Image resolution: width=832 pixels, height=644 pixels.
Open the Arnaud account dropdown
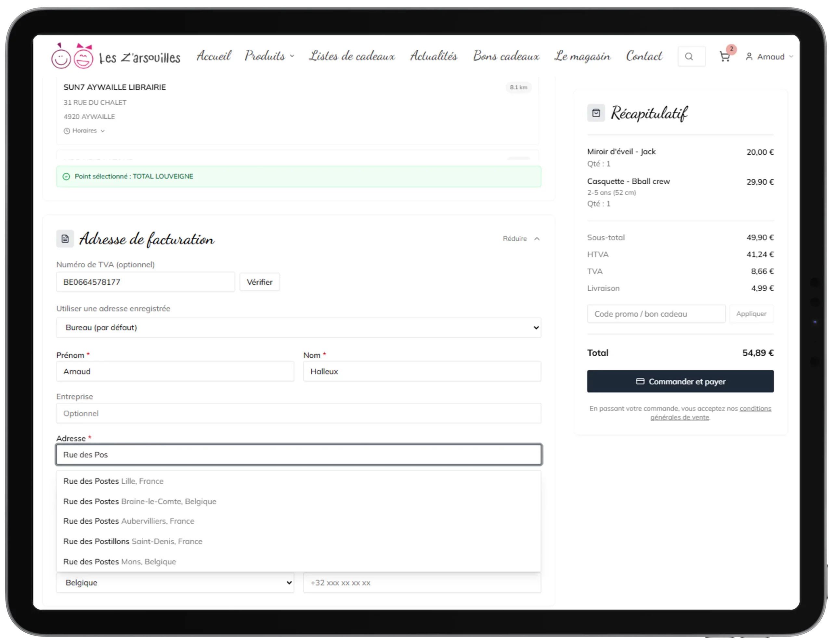(x=770, y=57)
